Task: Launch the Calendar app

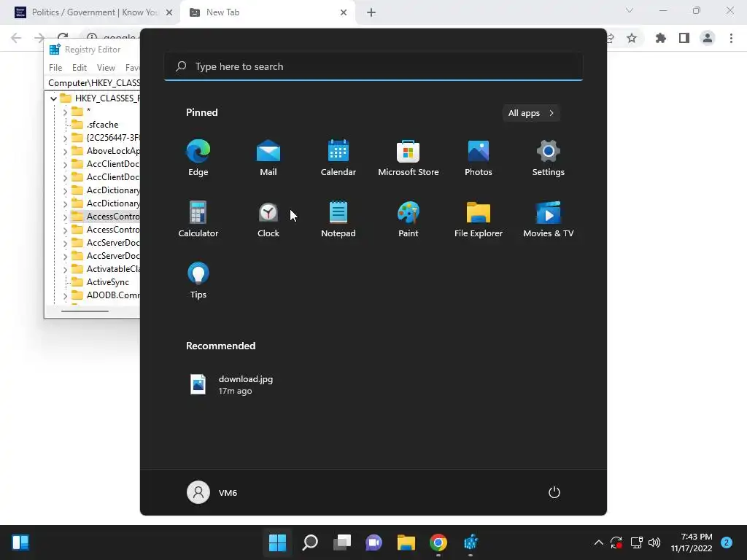Action: [x=338, y=157]
